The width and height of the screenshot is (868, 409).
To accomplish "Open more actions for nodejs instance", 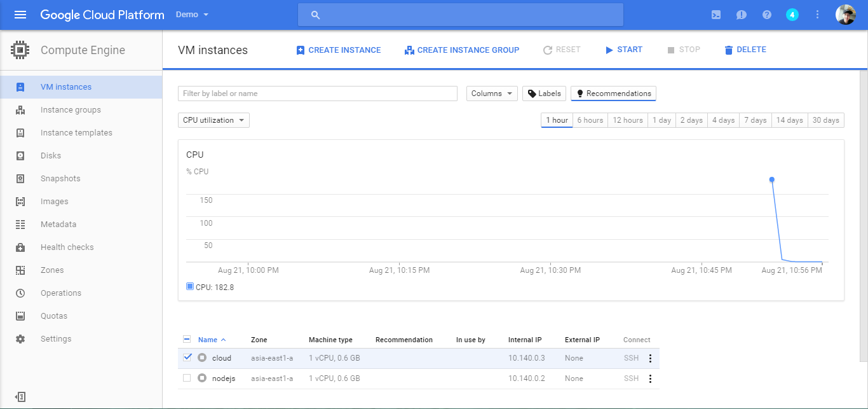I will tap(649, 379).
